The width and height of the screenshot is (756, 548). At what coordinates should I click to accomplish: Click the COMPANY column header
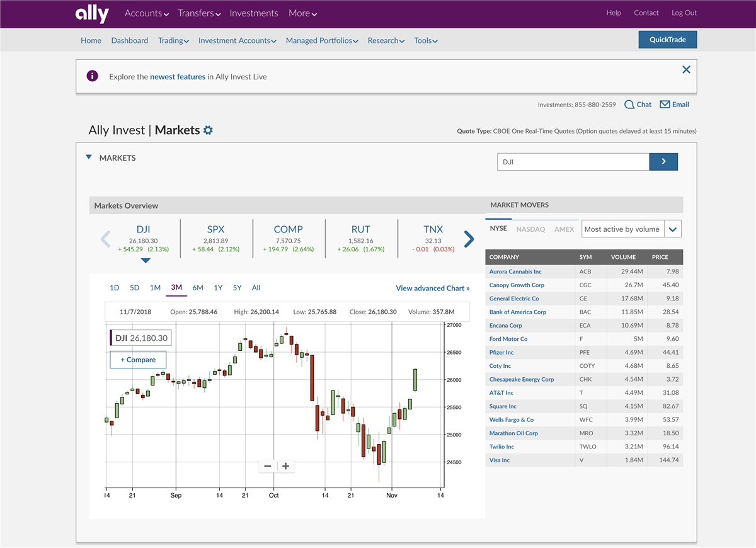coord(504,257)
